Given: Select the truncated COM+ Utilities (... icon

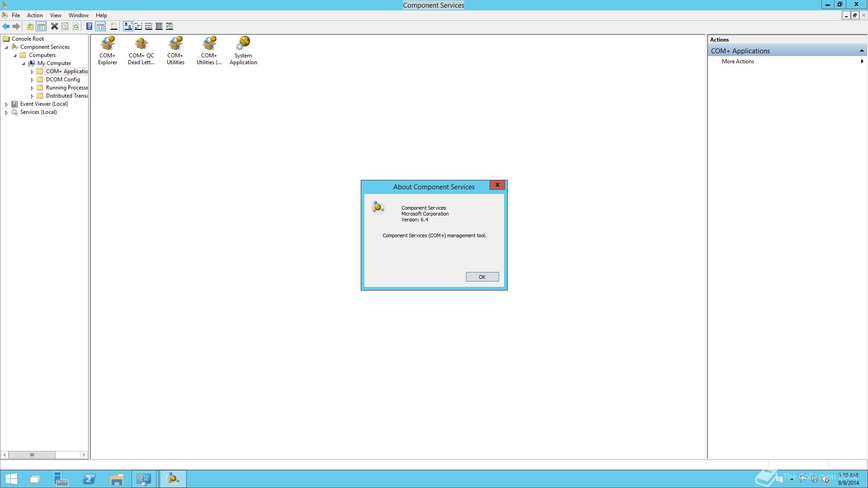Looking at the screenshot, I should click(x=209, y=51).
